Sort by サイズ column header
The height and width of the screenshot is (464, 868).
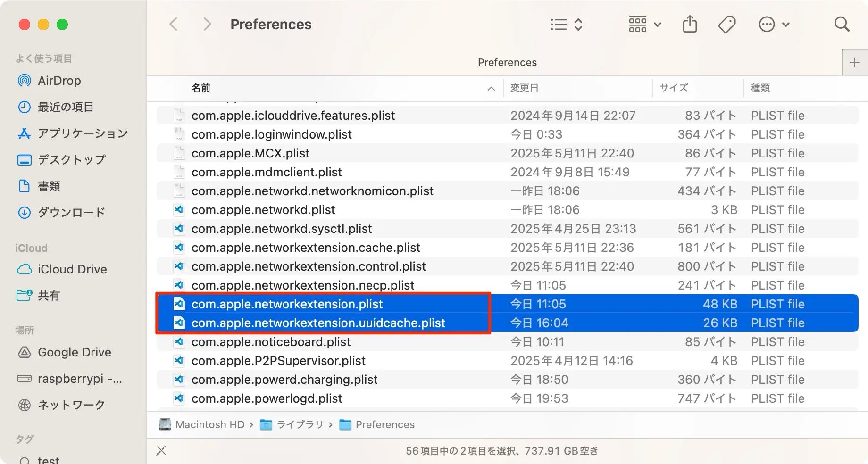674,88
